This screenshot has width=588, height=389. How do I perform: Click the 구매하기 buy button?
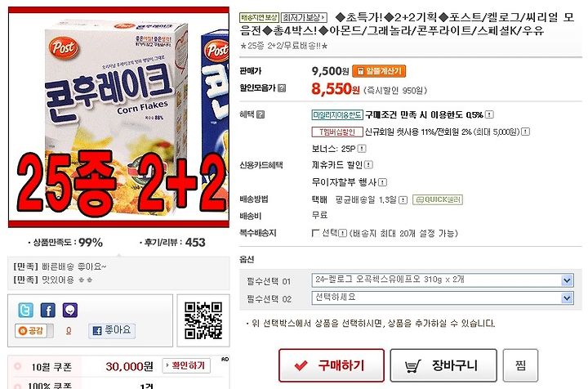(332, 365)
